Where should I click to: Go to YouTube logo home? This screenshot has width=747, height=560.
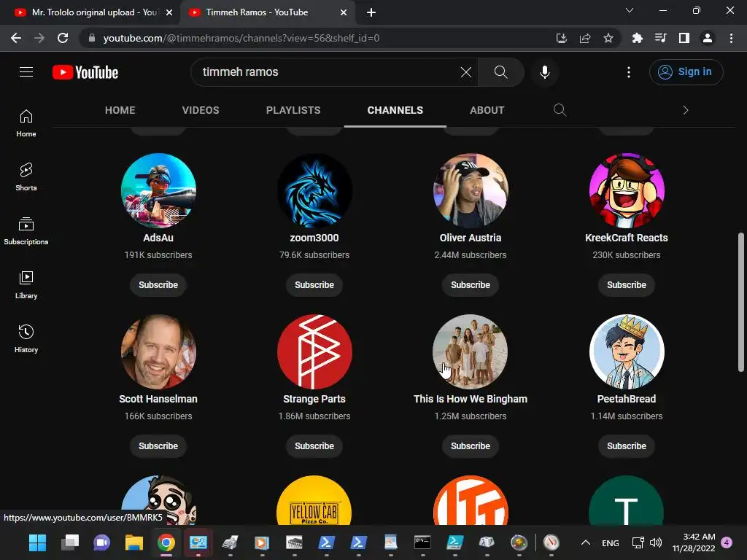click(x=85, y=72)
